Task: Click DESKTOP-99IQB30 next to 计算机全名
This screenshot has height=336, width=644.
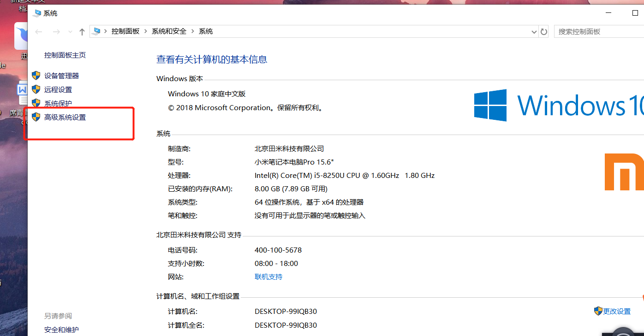Action: click(x=286, y=325)
